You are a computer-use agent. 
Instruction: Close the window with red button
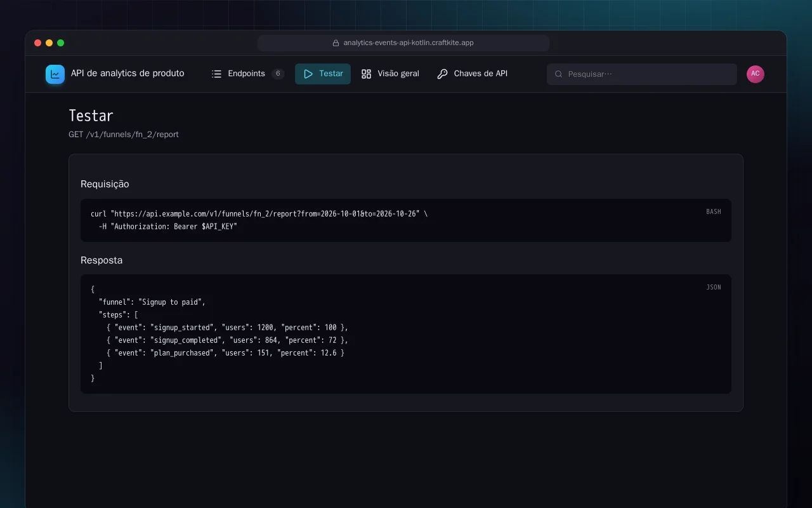coord(38,43)
